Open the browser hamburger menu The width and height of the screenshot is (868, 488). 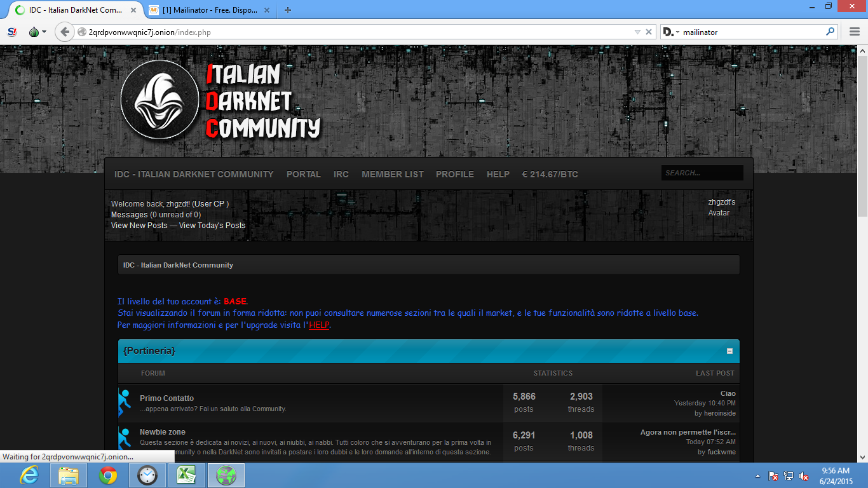(x=855, y=32)
